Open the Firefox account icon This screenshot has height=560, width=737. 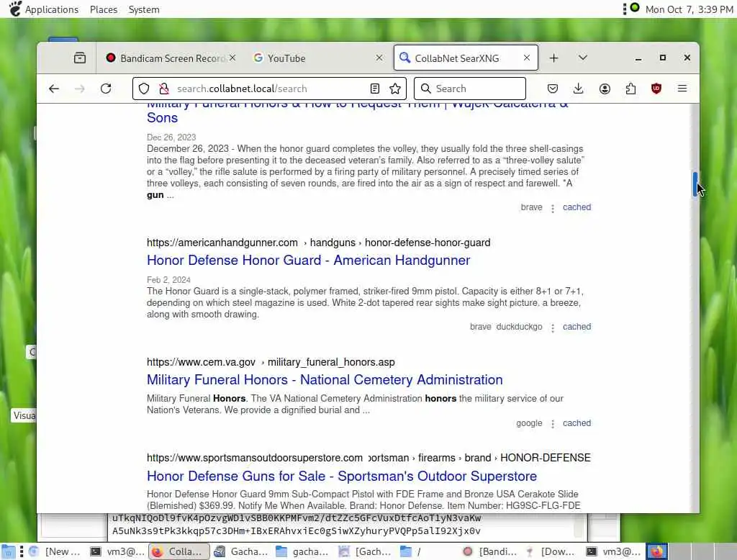click(x=605, y=89)
